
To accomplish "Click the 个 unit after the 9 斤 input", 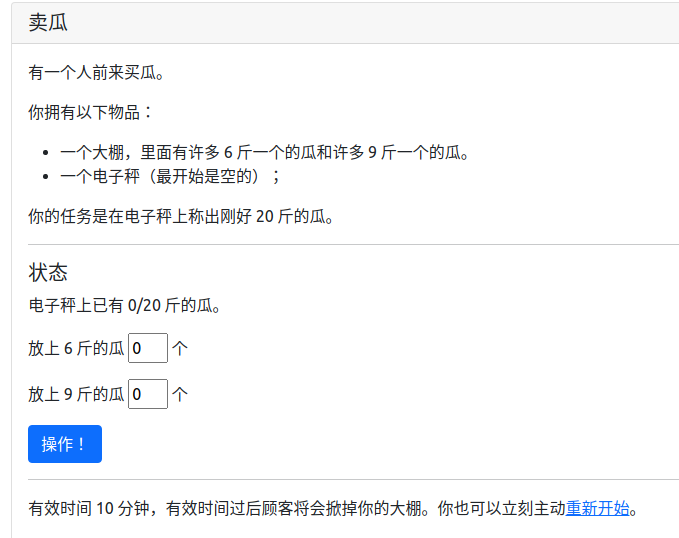I will 180,395.
